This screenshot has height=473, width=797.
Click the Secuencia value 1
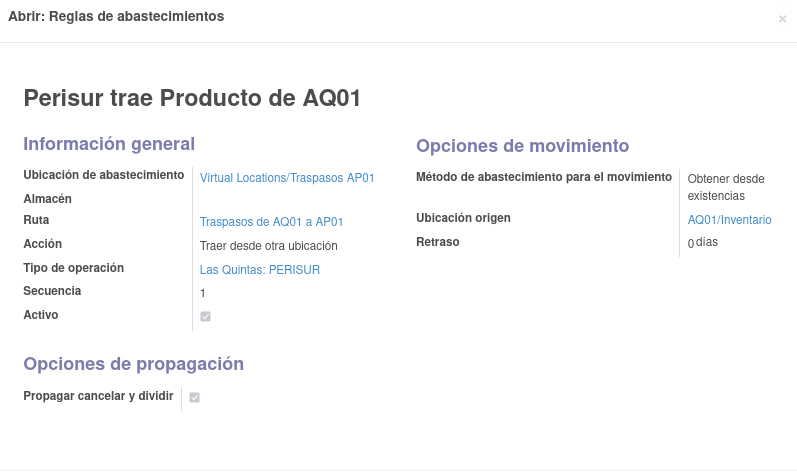203,293
